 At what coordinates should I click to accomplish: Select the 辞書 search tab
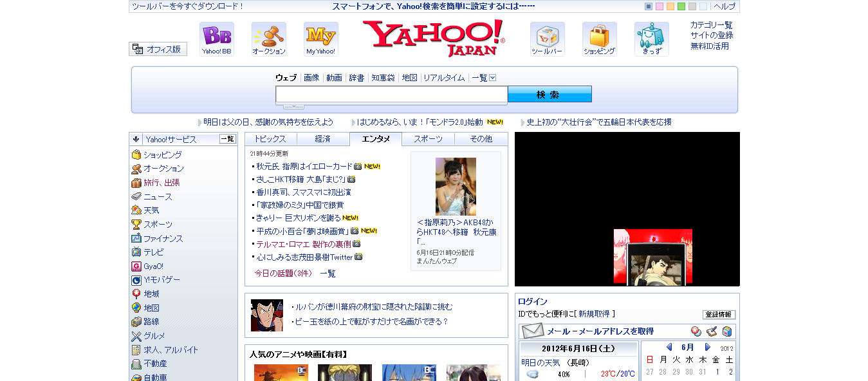coord(356,78)
